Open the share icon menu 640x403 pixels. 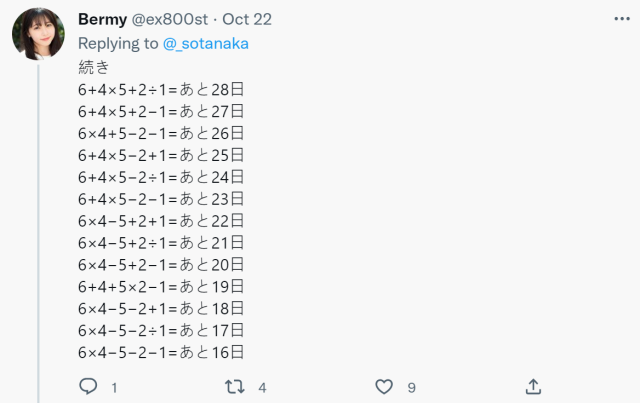click(x=533, y=386)
